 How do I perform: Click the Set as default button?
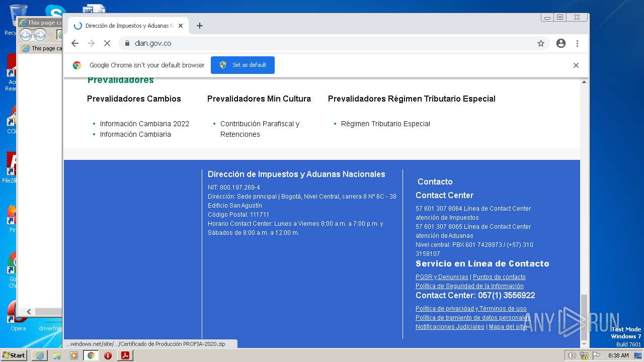tap(243, 65)
